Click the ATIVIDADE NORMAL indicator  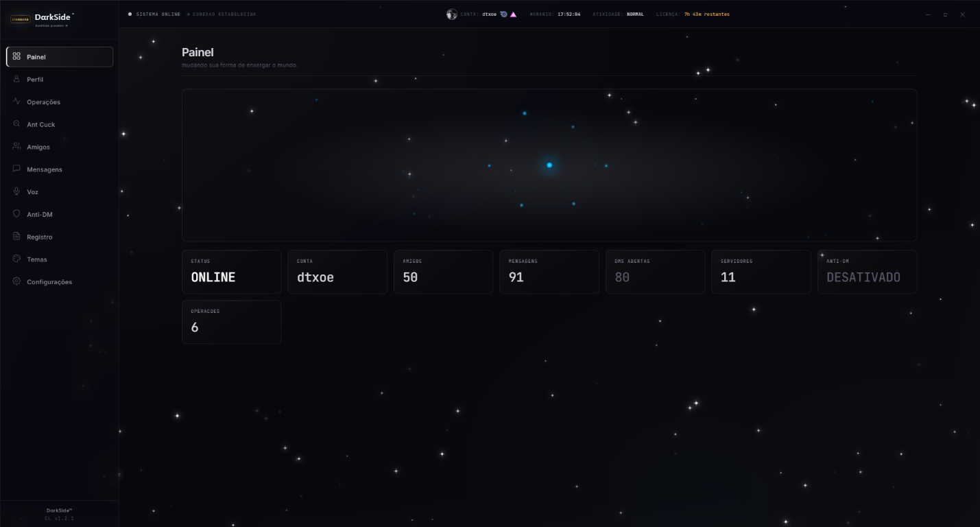click(x=618, y=14)
